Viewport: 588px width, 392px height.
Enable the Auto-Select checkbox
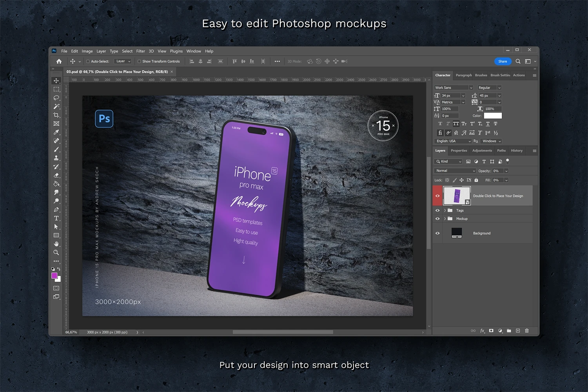(x=88, y=62)
